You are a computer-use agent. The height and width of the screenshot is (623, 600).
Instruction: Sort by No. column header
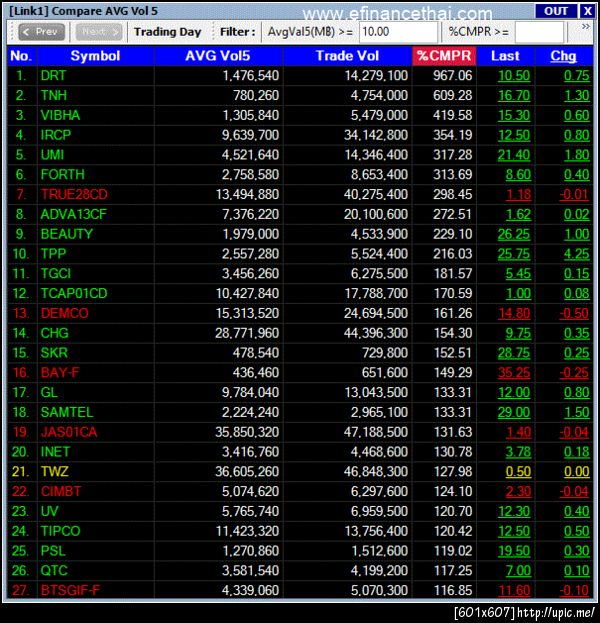21,56
